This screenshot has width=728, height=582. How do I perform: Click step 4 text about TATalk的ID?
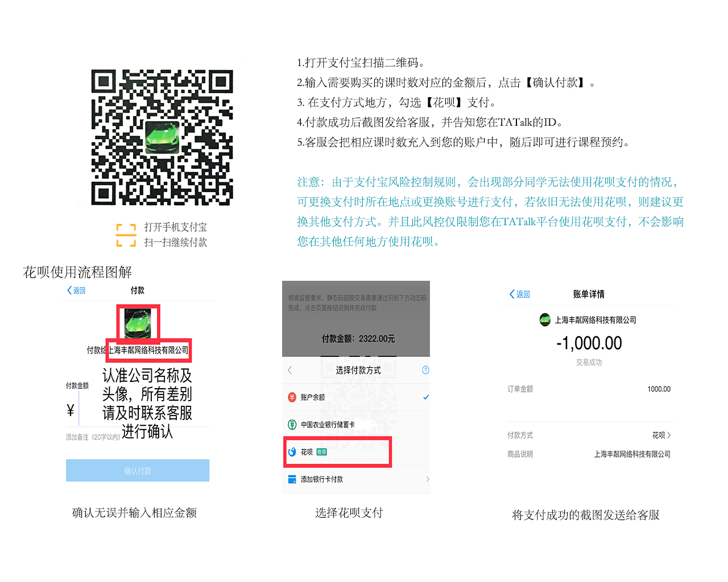click(431, 122)
